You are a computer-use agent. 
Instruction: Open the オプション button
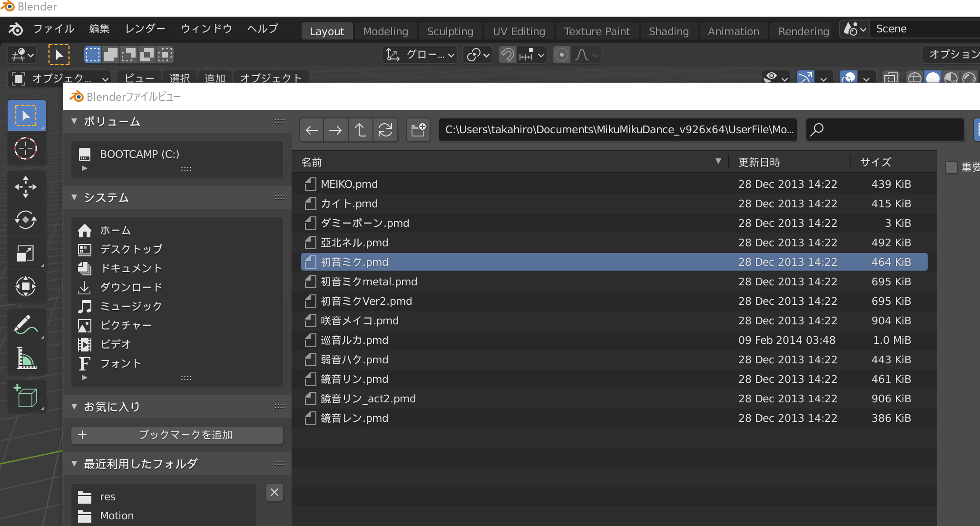(951, 55)
